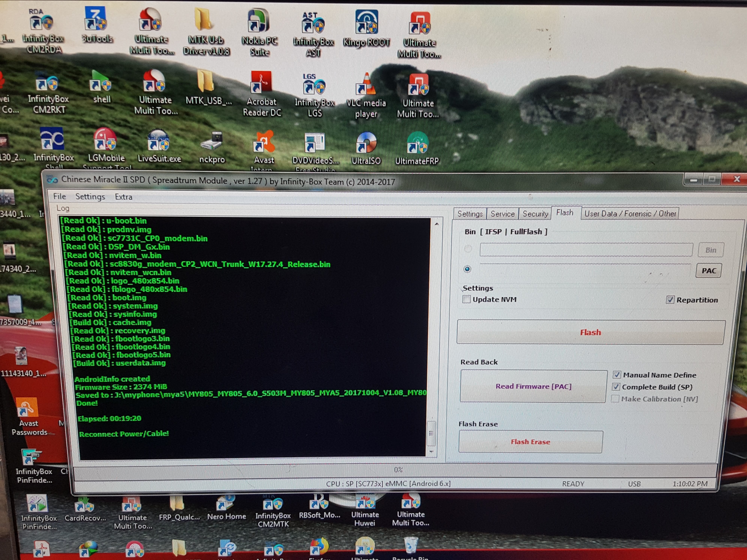The width and height of the screenshot is (747, 560).
Task: Launch Ultimate Huwei desktop icon
Action: tap(365, 511)
